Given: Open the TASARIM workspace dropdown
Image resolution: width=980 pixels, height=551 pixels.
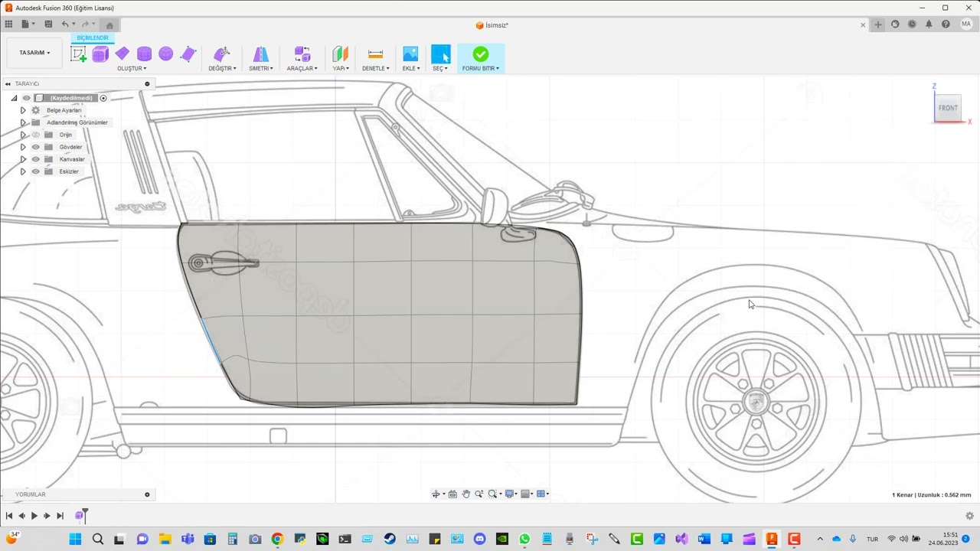Looking at the screenshot, I should click(x=34, y=53).
